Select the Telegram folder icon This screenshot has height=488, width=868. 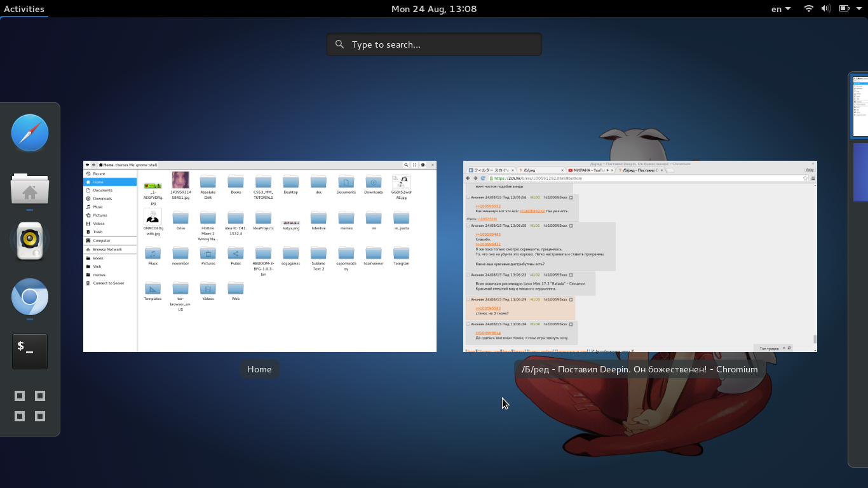[x=401, y=252]
